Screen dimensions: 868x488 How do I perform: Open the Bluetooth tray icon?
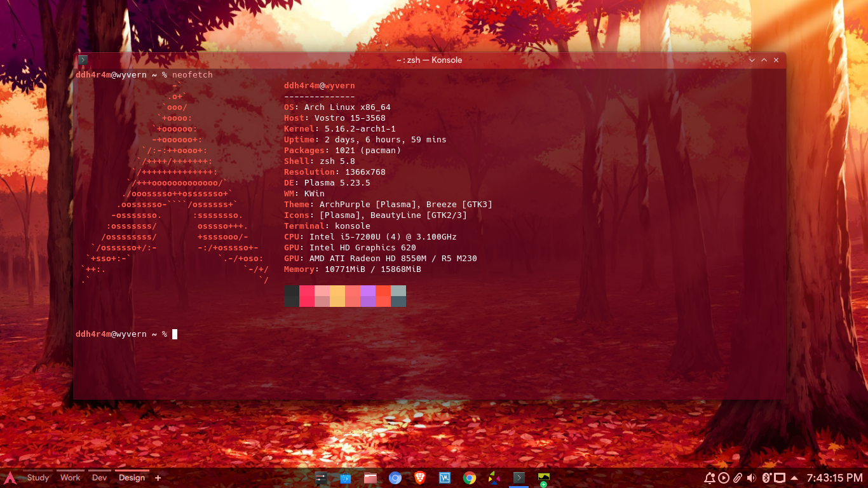click(766, 478)
